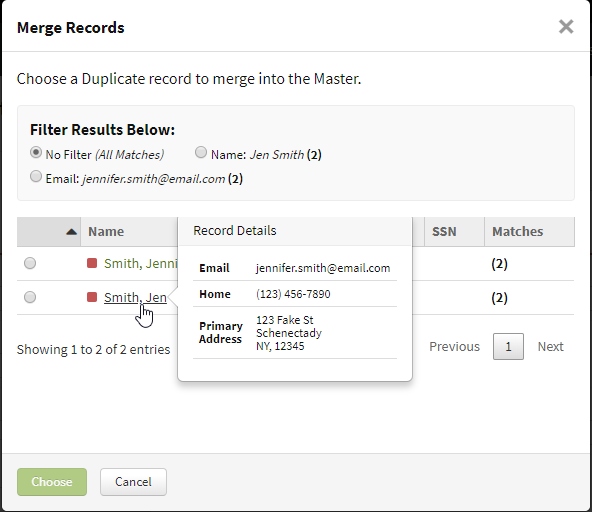
Task: Click the home phone (123) 456-7890
Action: (293, 294)
